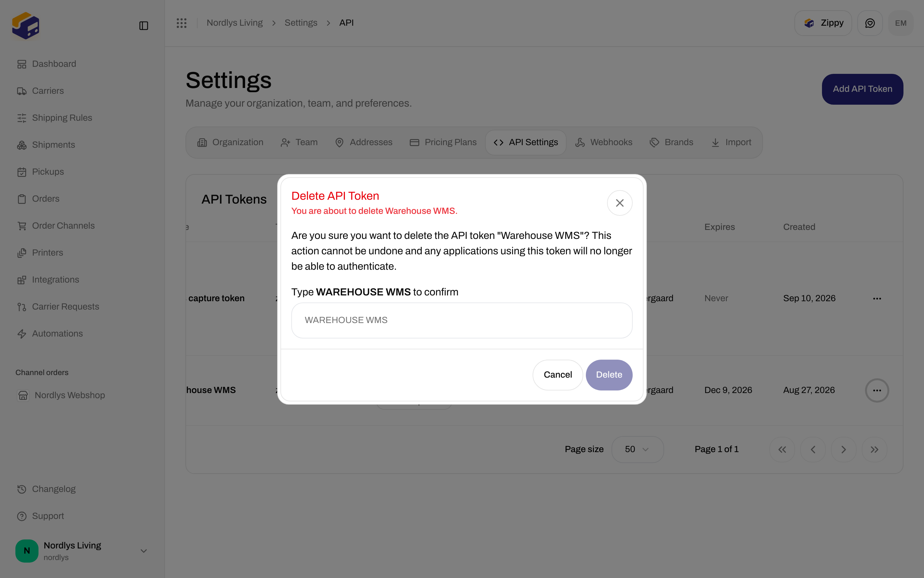Open the apps grid icon
This screenshot has width=924, height=578.
[181, 23]
